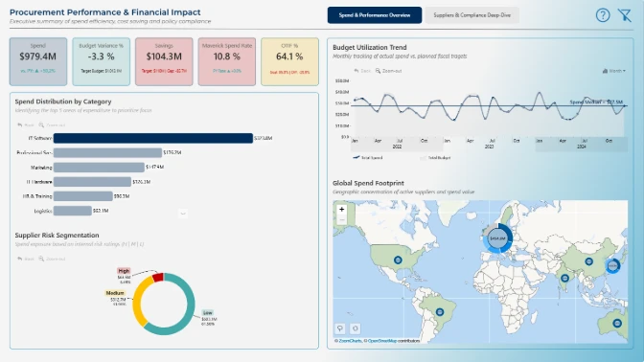The width and height of the screenshot is (644, 362).
Task: Click the Spend Distribution by Category heading
Action: point(63,102)
